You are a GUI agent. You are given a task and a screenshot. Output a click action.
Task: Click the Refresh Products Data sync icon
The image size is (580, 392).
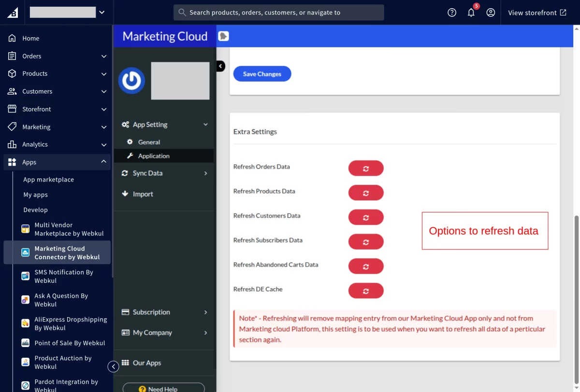coord(366,193)
